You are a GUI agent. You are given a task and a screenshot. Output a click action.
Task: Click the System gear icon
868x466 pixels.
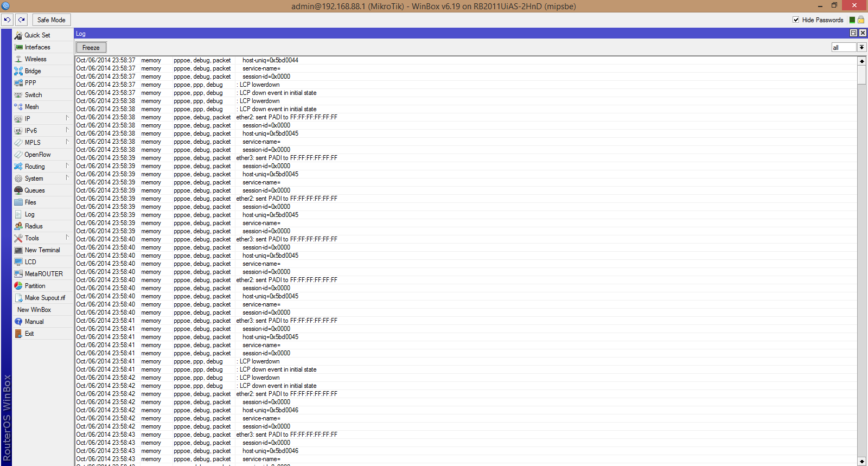coord(18,178)
